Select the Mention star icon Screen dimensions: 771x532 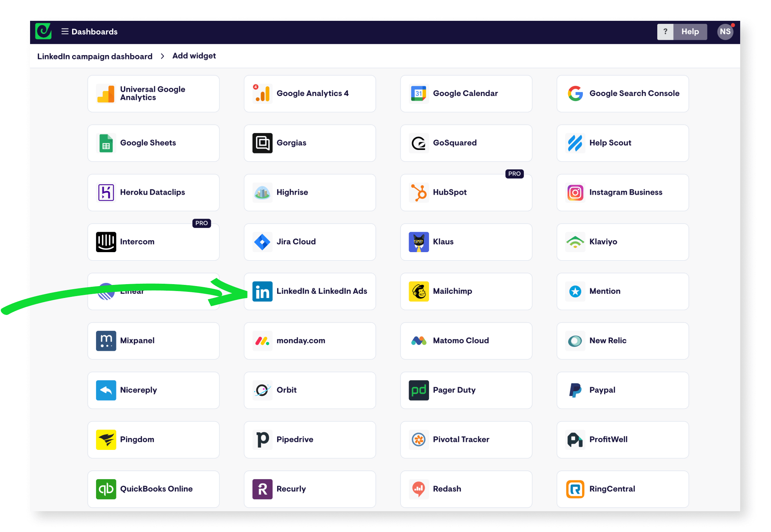575,291
